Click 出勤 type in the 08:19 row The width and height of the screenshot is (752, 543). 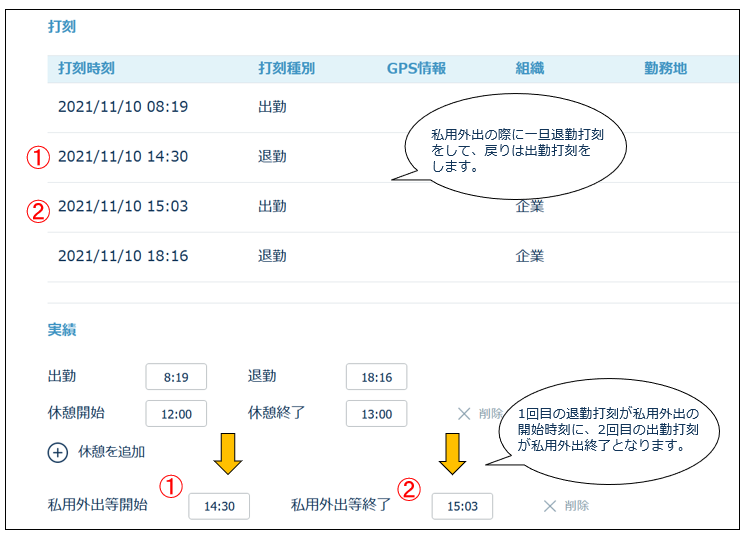272,107
